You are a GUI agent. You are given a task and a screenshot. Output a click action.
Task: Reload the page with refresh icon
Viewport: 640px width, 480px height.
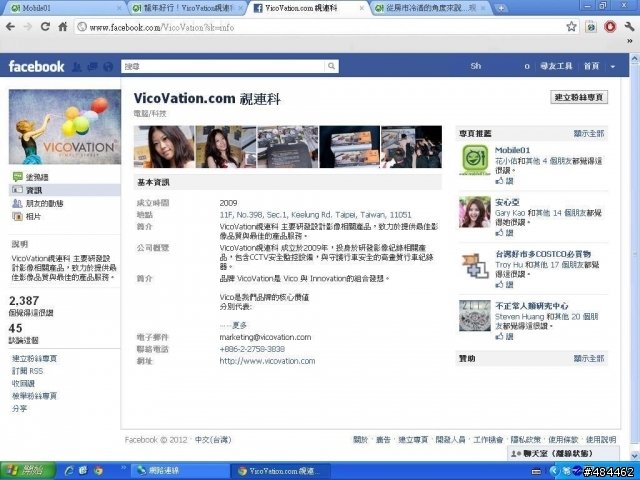coord(45,27)
